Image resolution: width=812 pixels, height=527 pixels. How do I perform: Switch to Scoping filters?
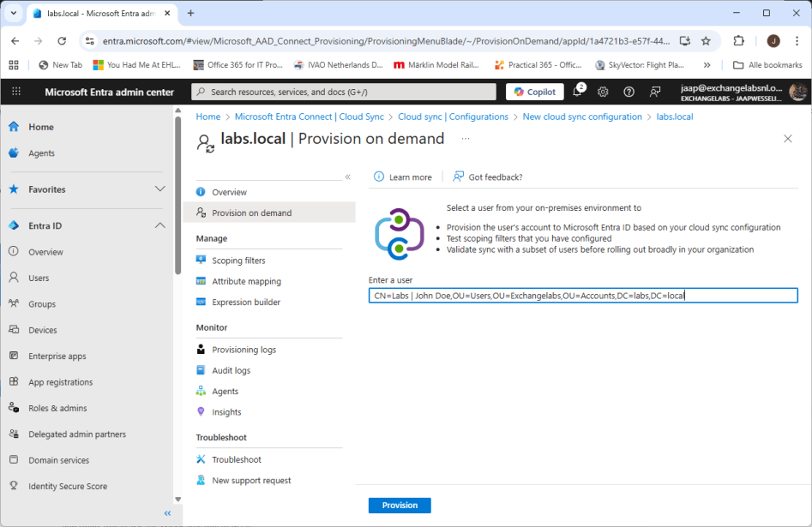point(238,260)
